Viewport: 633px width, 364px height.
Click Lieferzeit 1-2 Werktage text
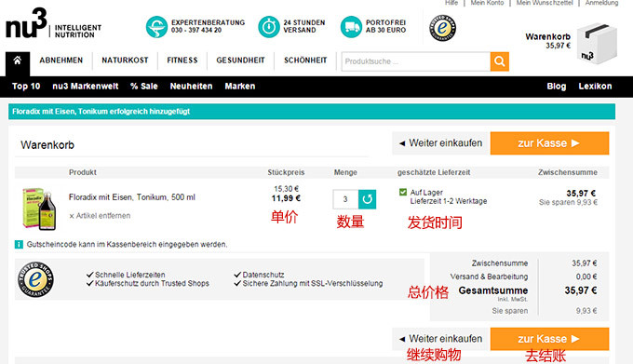pyautogui.click(x=449, y=201)
